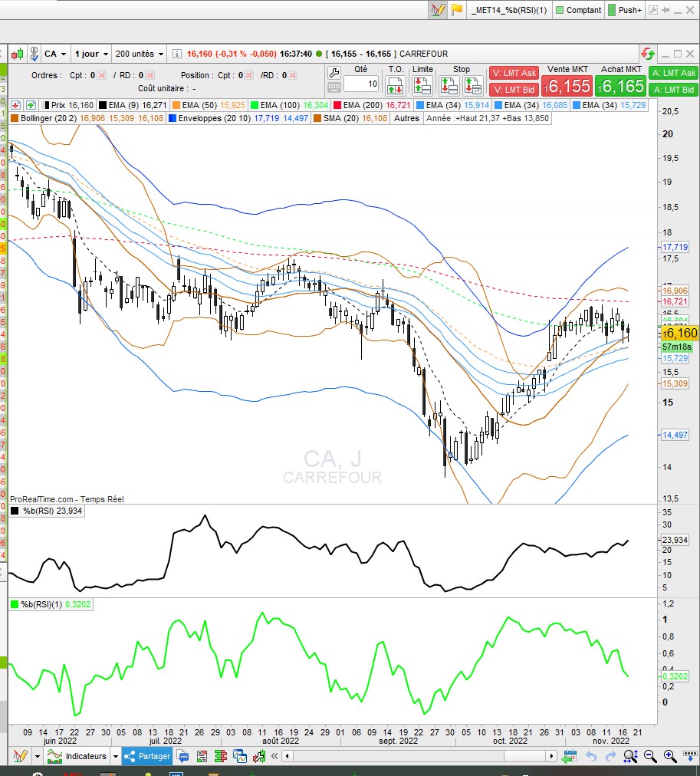Viewport: 700px width, 776px height.
Task: Click the Partager share button
Action: tap(147, 756)
